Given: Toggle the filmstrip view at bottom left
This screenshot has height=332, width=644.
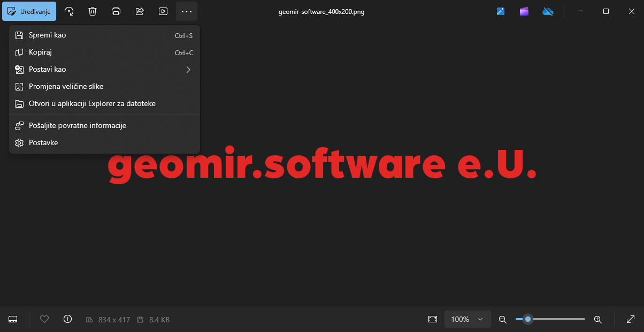Looking at the screenshot, I should (x=13, y=319).
